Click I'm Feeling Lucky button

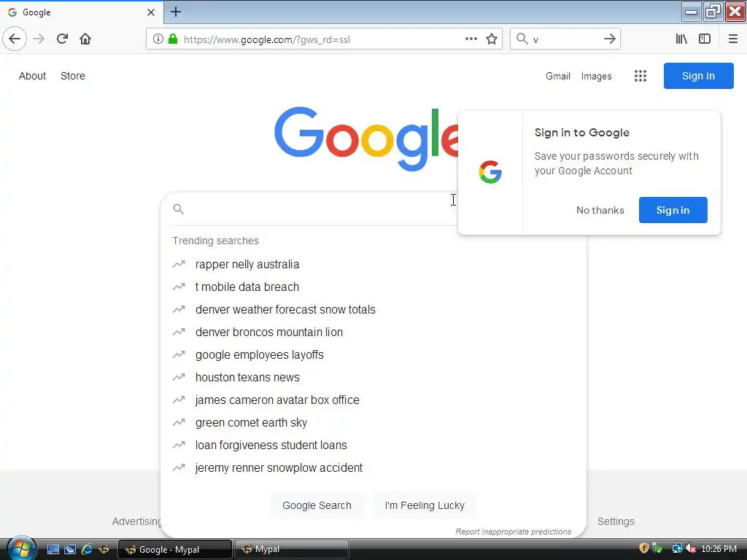pyautogui.click(x=425, y=505)
